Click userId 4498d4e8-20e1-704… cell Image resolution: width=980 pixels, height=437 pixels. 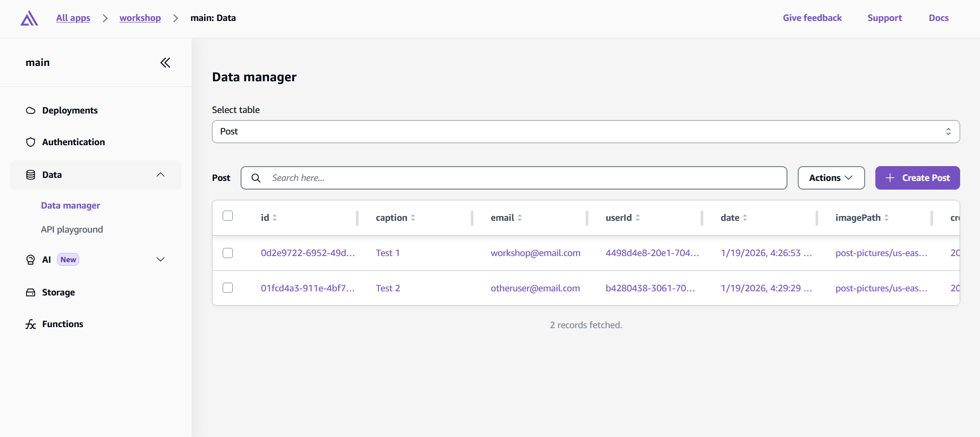652,253
